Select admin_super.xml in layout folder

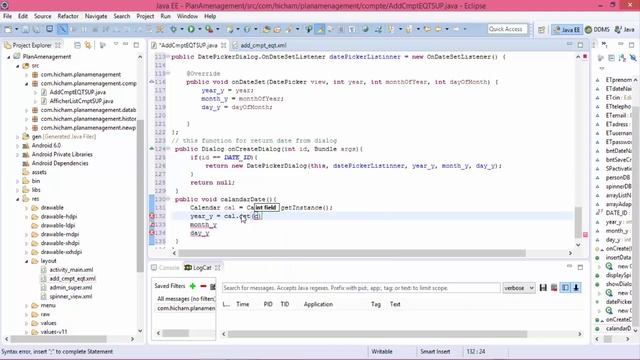coord(71,287)
